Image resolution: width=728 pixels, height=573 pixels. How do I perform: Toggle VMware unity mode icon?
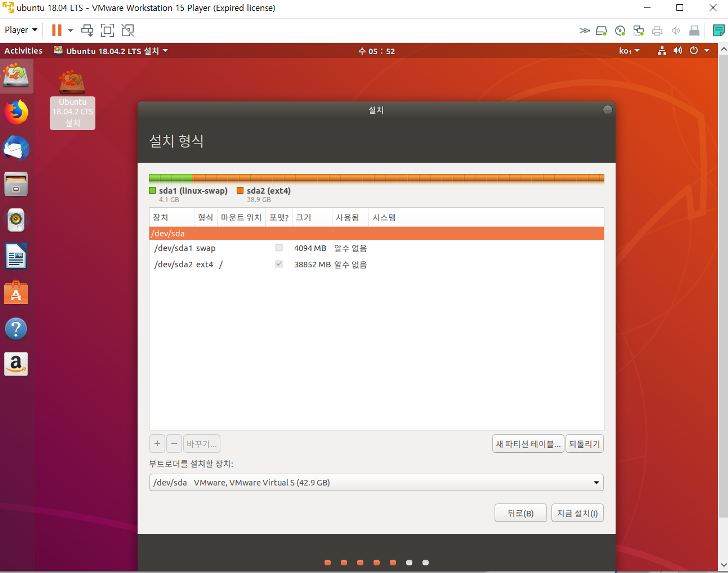coord(128,30)
